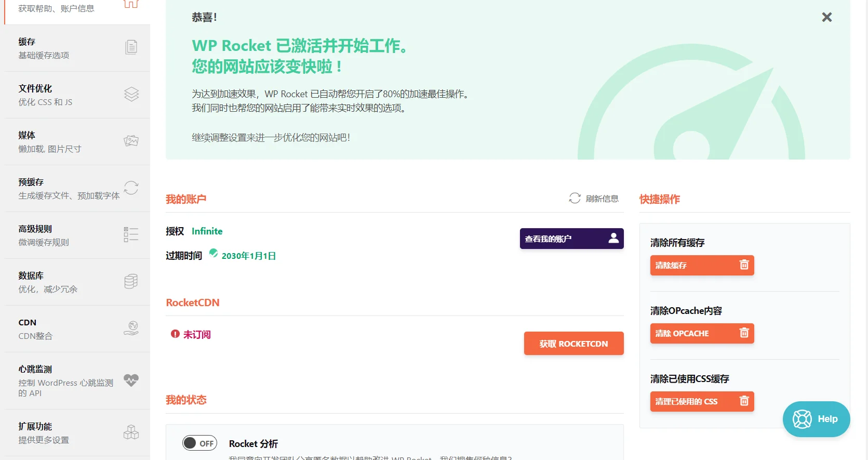
Task: Click the 授权 label
Action: 175,231
